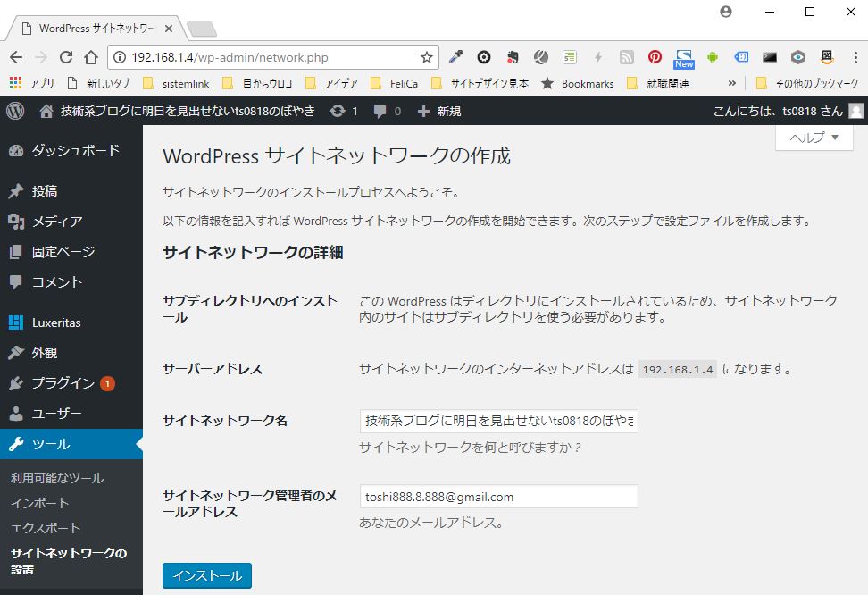This screenshot has width=868, height=595.
Task: Open 投稿 menu in the sidebar
Action: [71, 191]
